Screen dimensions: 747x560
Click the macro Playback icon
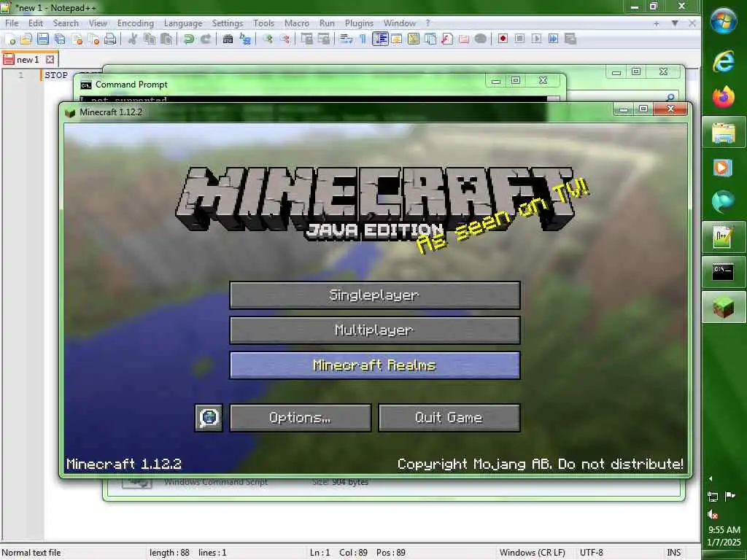click(536, 39)
